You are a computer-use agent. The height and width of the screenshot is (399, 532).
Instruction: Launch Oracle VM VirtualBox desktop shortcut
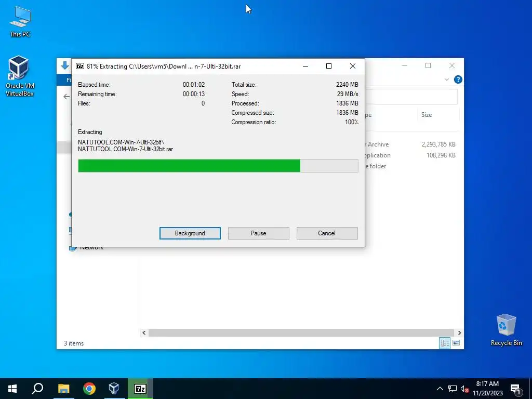pos(20,76)
